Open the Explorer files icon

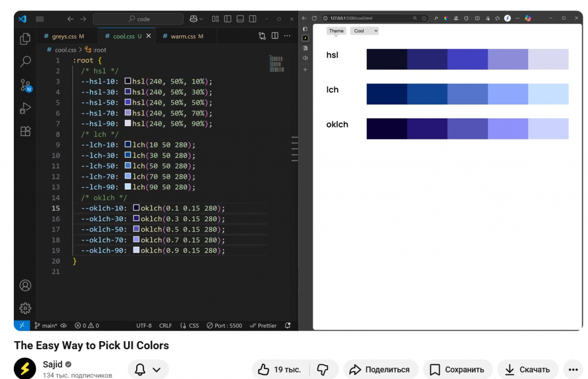click(x=25, y=38)
